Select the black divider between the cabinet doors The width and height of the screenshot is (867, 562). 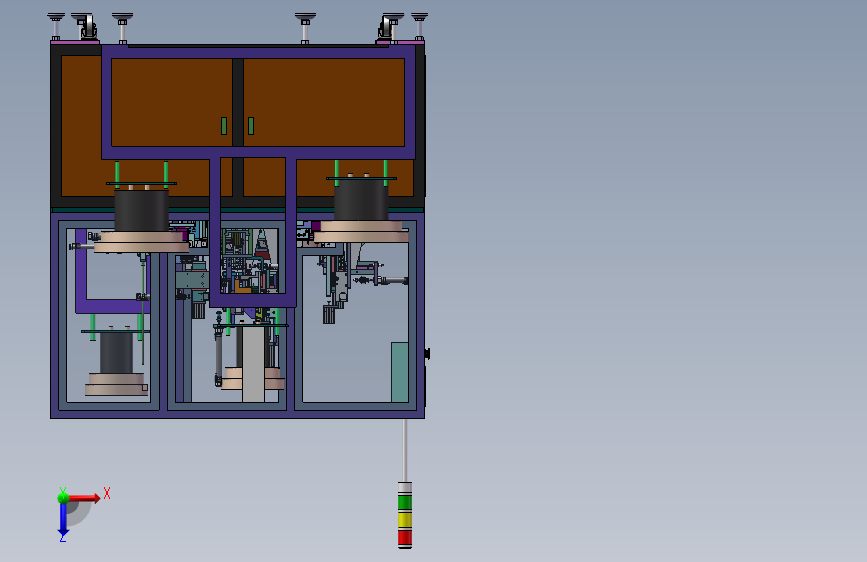(238, 102)
